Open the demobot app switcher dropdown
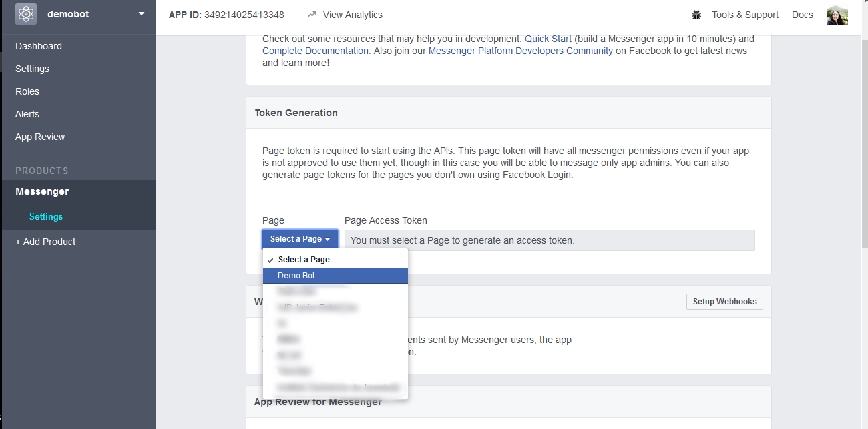The width and height of the screenshot is (868, 429). [141, 14]
